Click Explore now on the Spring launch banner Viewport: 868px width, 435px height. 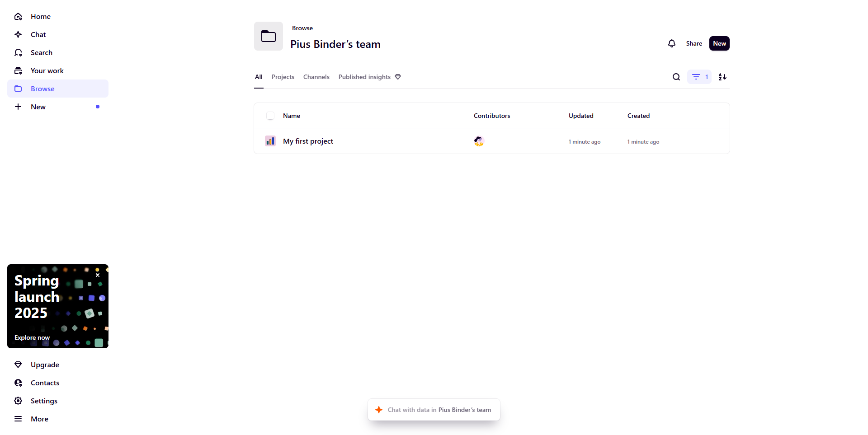[32, 337]
